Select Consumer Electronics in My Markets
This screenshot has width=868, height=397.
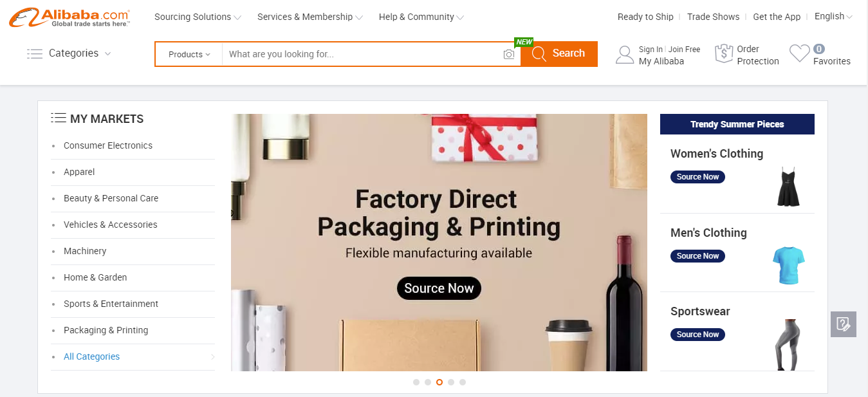[108, 145]
